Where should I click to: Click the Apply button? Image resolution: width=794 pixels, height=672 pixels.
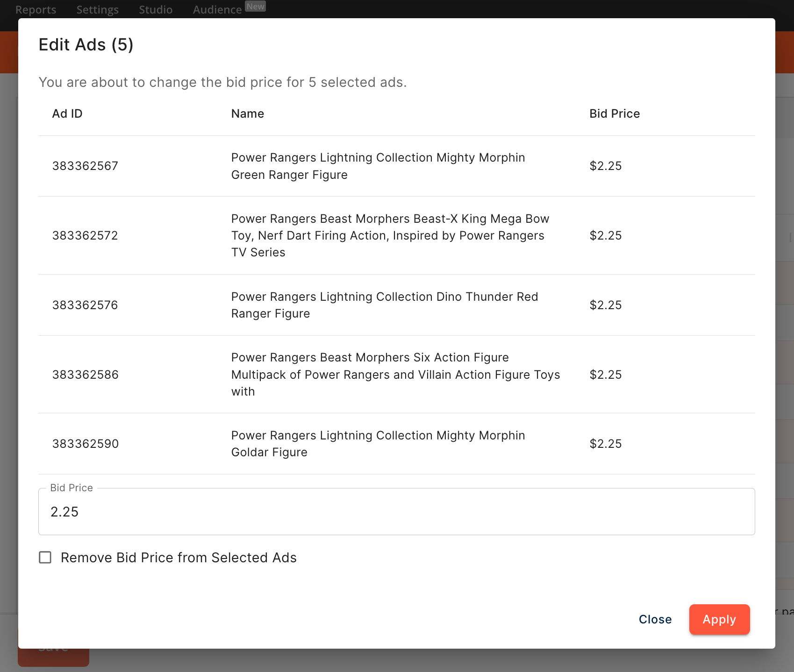tap(719, 619)
